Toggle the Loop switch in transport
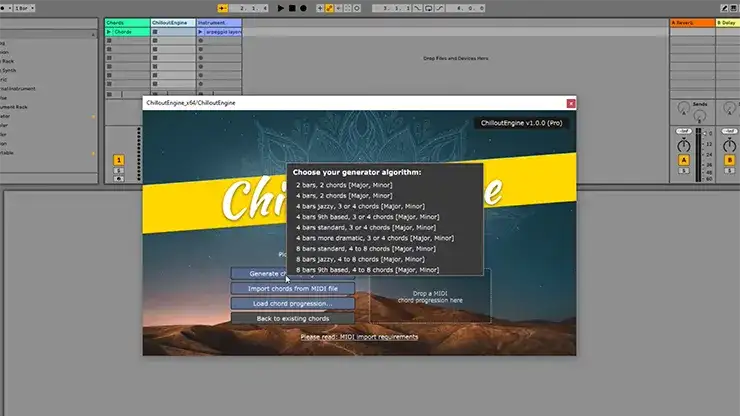Image resolution: width=740 pixels, height=416 pixels. 429,8
